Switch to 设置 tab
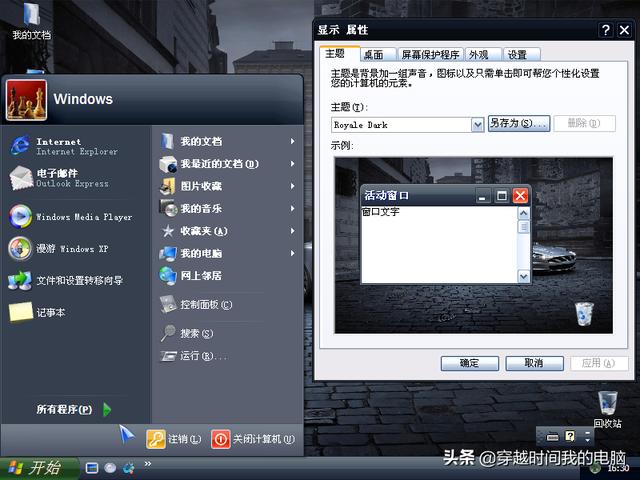The height and width of the screenshot is (480, 640). coord(522,55)
